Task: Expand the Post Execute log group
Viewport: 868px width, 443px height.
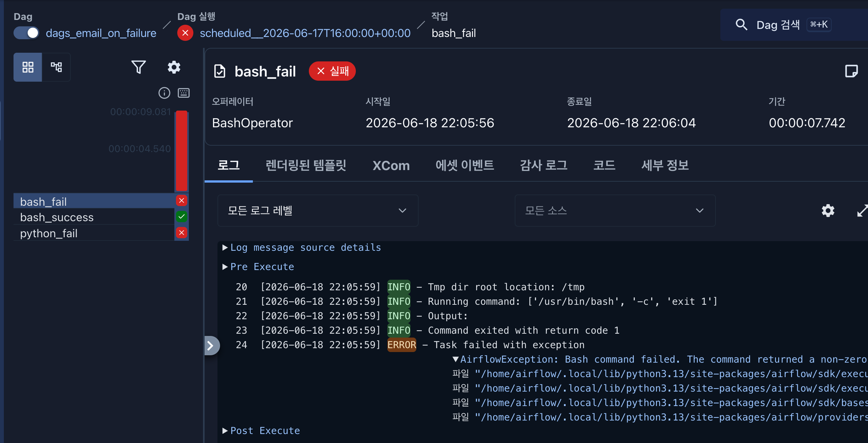Action: (261, 430)
